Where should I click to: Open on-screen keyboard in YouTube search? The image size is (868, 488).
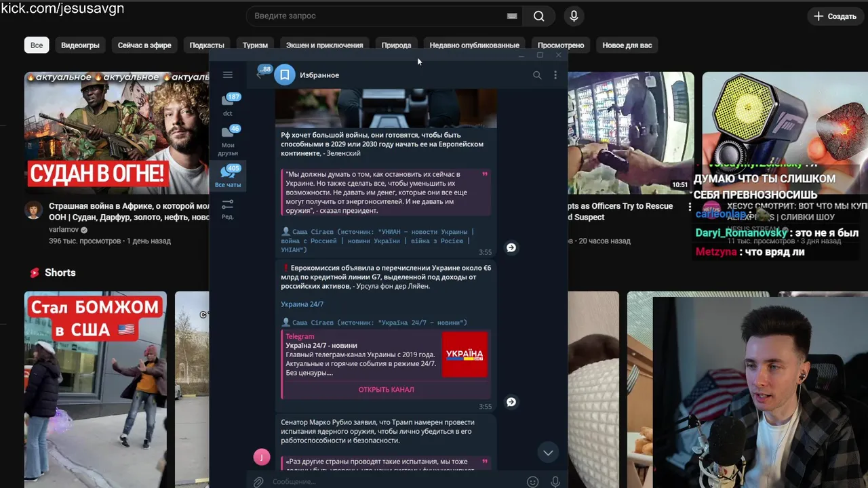coord(512,16)
